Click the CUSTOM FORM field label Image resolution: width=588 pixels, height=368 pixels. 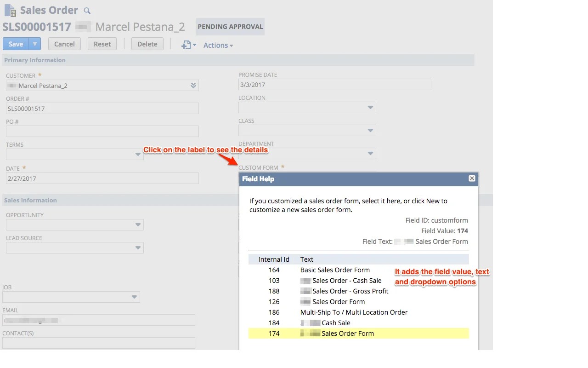pos(260,167)
